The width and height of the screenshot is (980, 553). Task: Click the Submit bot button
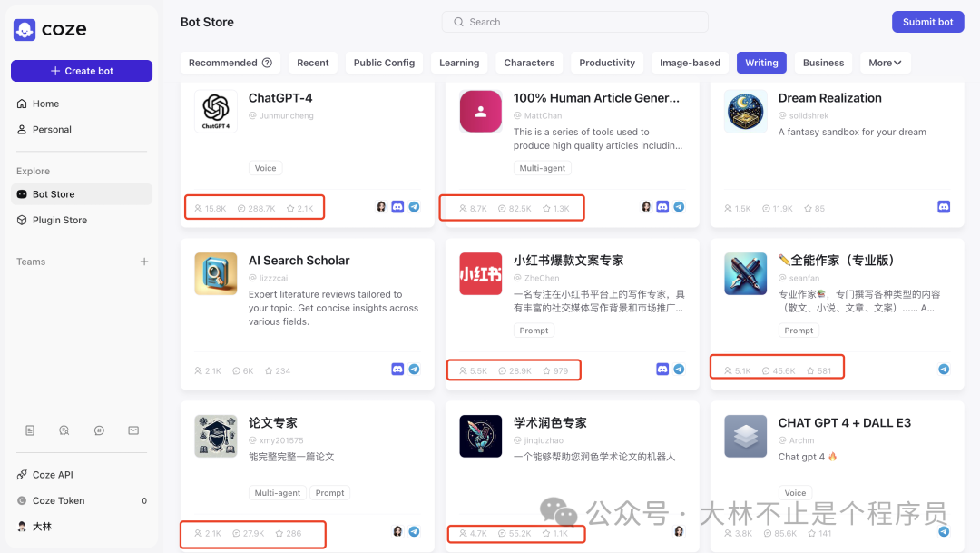point(927,22)
